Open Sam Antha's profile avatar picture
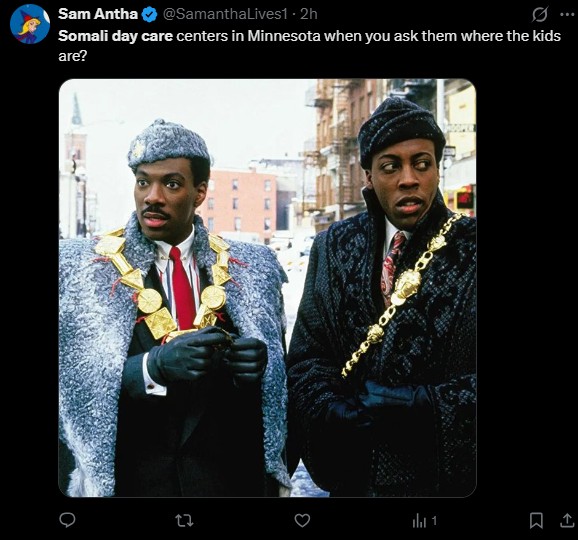578x540 pixels. 30,24
